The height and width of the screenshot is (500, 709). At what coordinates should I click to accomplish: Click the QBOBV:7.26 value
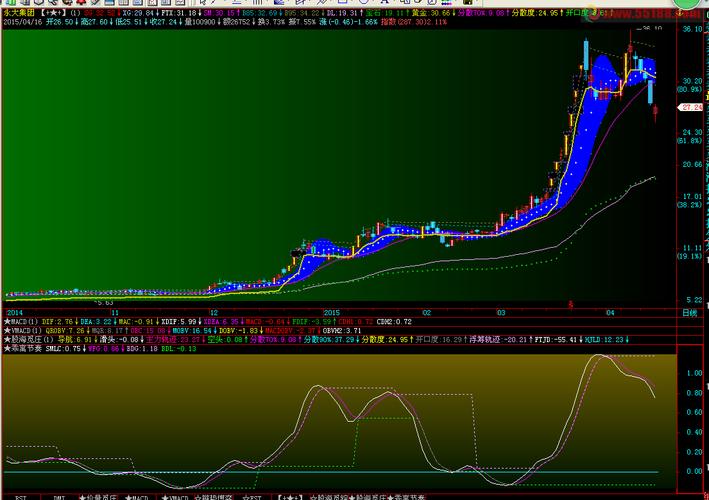click(65, 331)
